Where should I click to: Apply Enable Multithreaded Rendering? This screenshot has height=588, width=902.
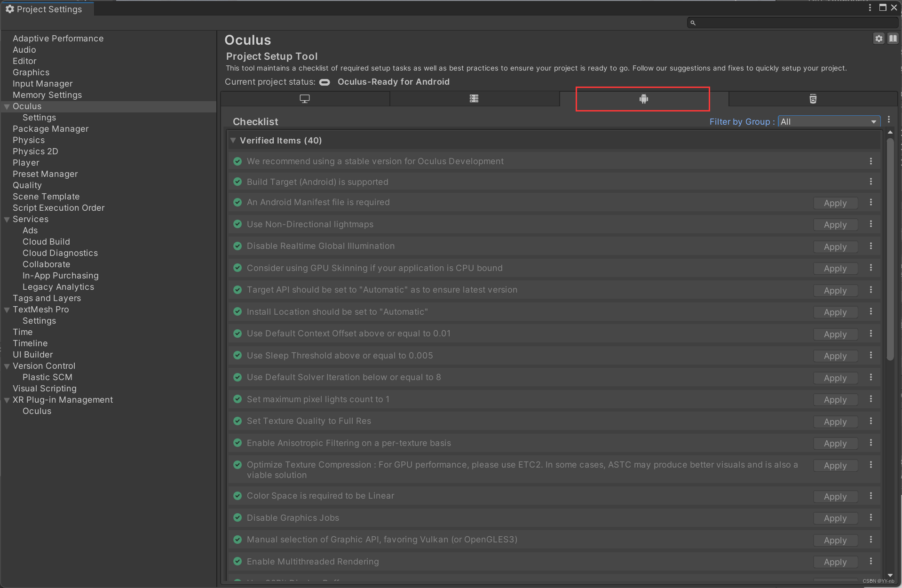pyautogui.click(x=835, y=562)
